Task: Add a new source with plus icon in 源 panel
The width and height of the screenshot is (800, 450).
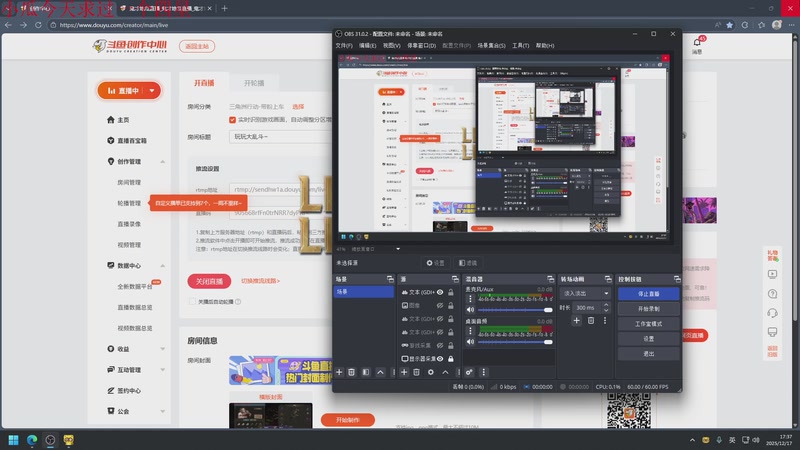Action: pyautogui.click(x=404, y=372)
